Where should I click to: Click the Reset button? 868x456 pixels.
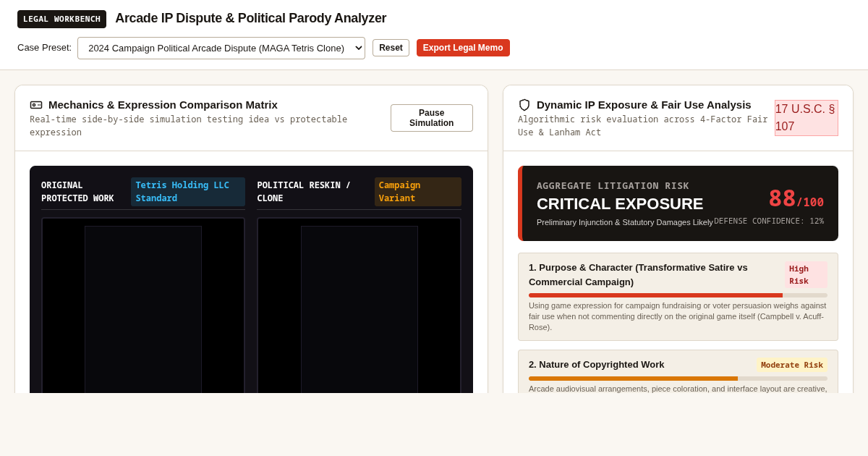[x=391, y=48]
